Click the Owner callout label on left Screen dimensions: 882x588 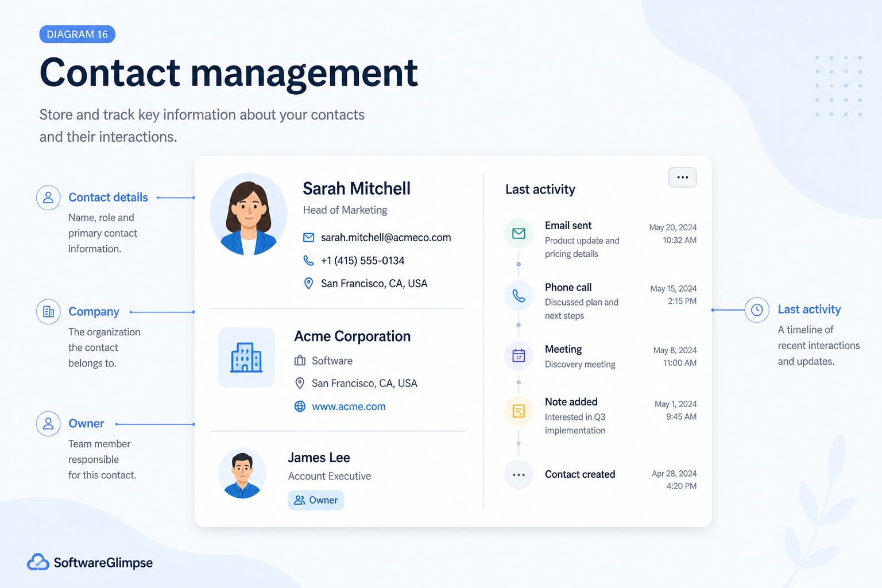click(x=86, y=424)
